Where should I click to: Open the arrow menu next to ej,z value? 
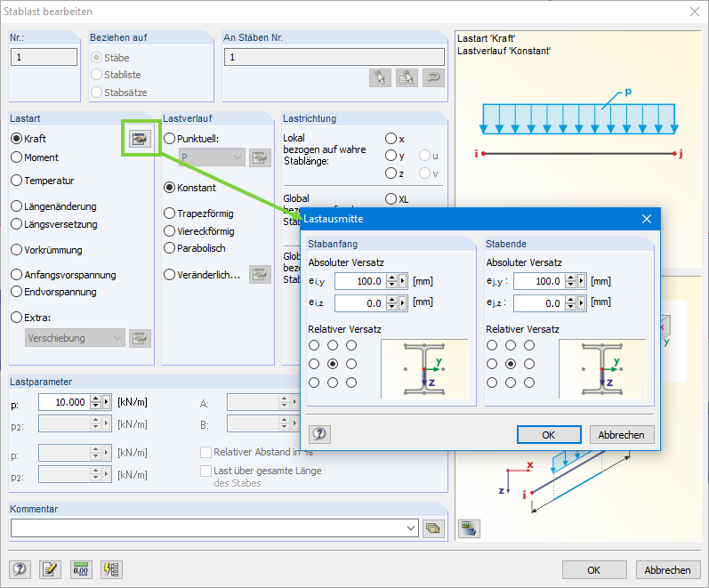tap(582, 303)
